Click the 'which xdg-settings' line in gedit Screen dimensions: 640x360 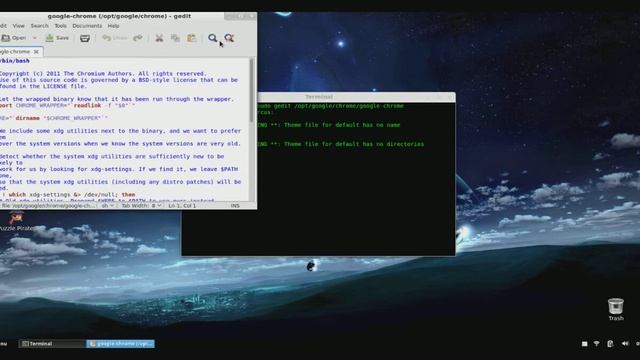coord(68,195)
